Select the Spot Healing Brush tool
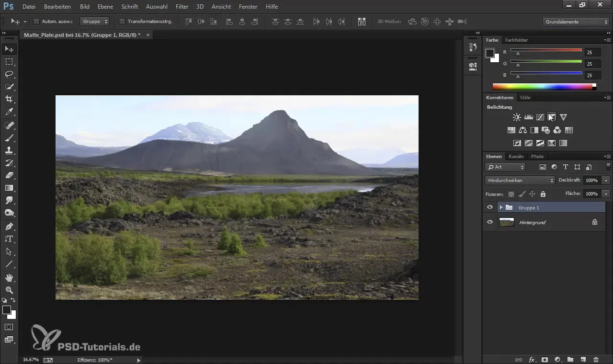This screenshot has width=613, height=364. coord(9,125)
